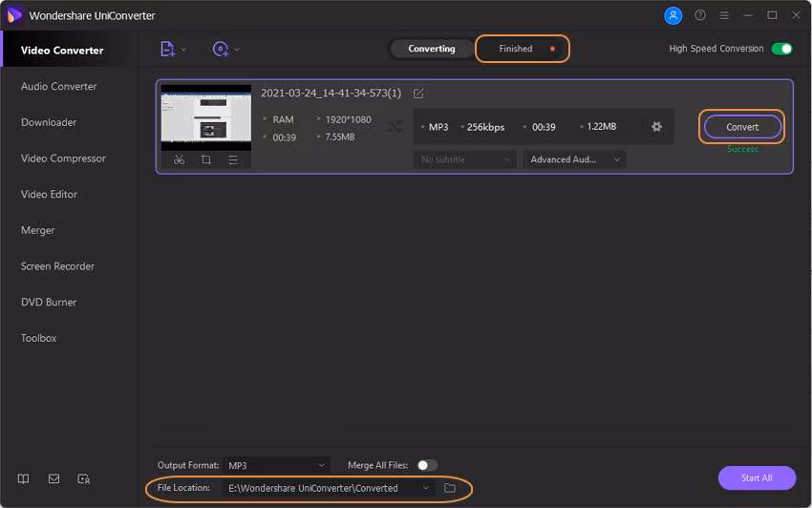Select Video Converter in sidebar
812x508 pixels.
click(x=62, y=51)
